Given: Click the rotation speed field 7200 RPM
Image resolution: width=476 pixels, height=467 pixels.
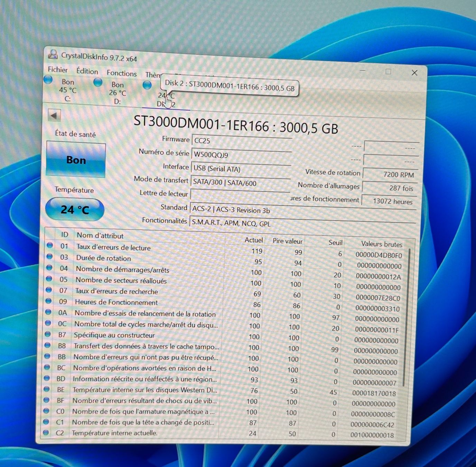Looking at the screenshot, I should coord(390,174).
